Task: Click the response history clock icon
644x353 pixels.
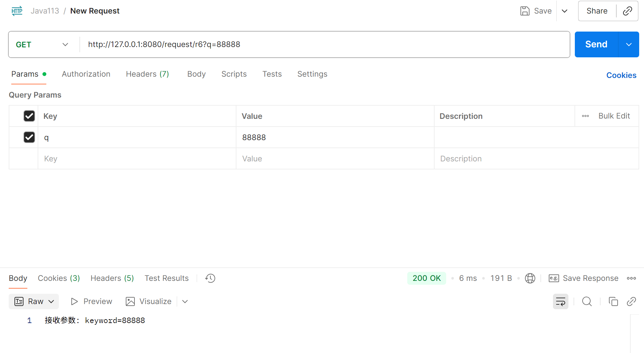Action: 210,278
